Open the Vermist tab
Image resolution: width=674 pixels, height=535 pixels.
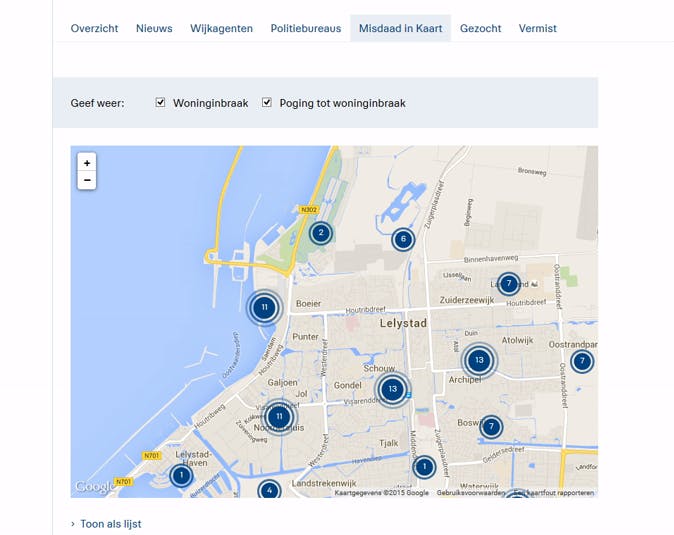[537, 28]
